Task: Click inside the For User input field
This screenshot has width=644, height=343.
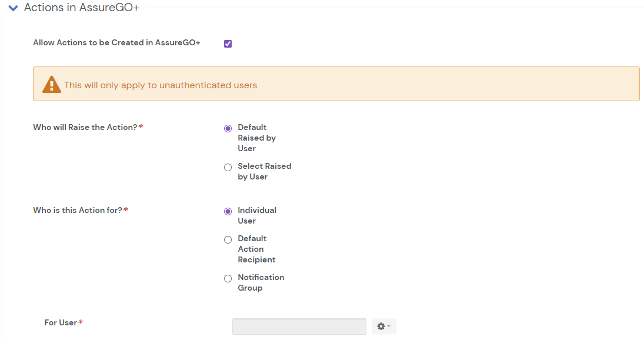Action: pyautogui.click(x=299, y=327)
